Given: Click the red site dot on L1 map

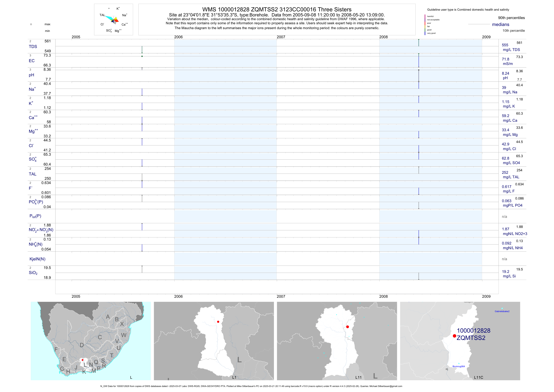Looking at the screenshot, I should (x=218, y=322).
